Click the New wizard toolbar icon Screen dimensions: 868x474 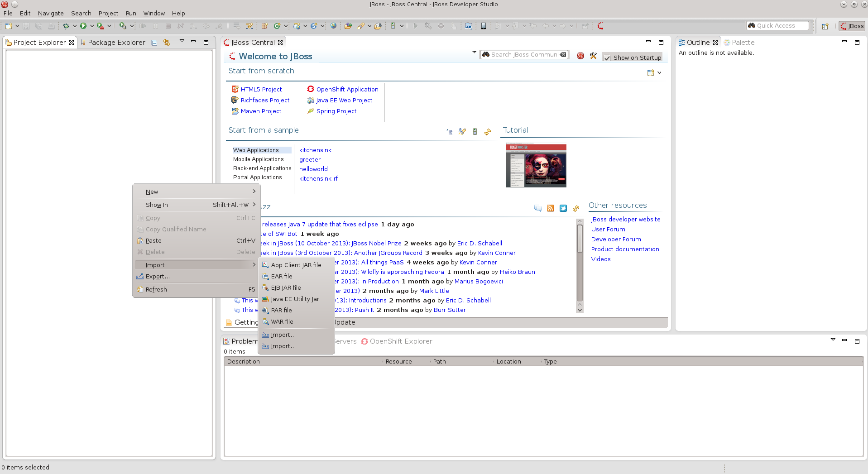click(9, 26)
